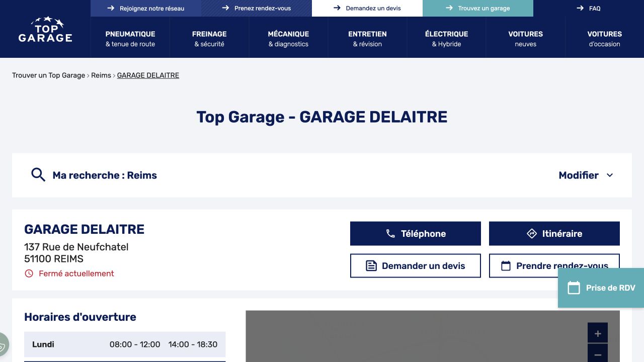644x362 pixels.
Task: Select the Demandez un devis top tab
Action: click(x=367, y=8)
